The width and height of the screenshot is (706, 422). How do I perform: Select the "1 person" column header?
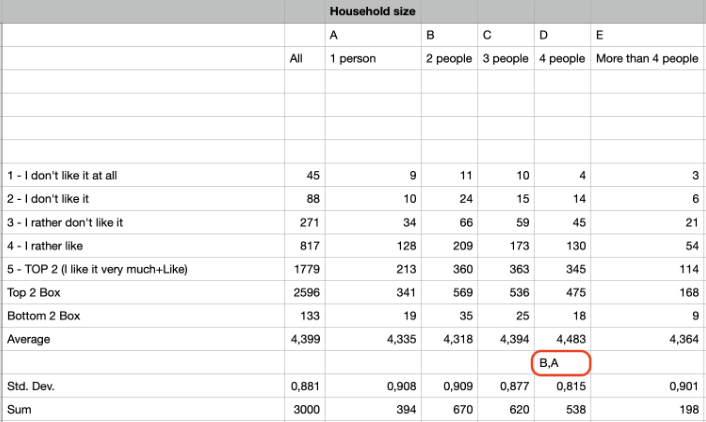tap(373, 58)
